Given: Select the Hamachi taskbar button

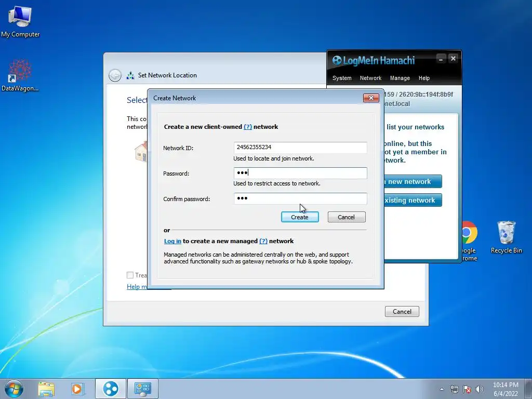Looking at the screenshot, I should pos(111,389).
